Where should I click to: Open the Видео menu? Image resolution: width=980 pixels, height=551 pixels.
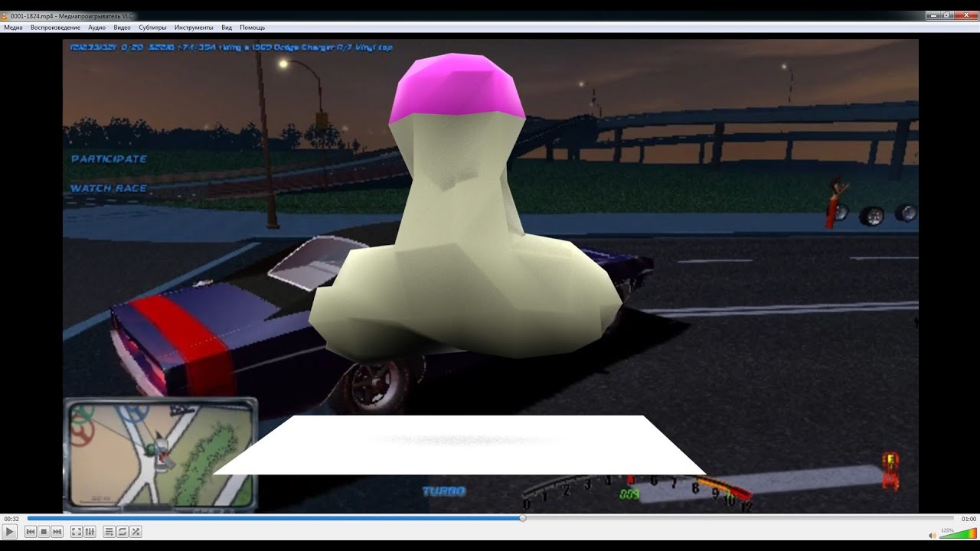tap(122, 28)
